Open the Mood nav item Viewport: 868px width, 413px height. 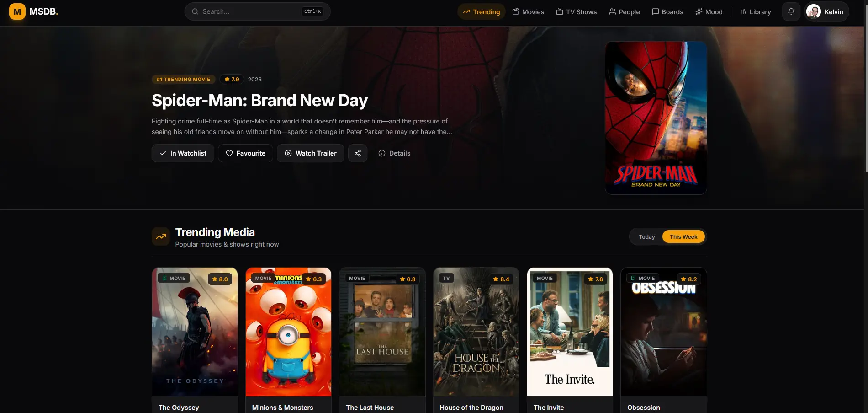coord(709,11)
